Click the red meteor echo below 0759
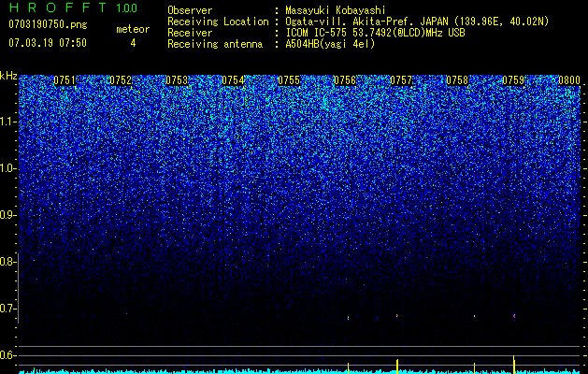Viewport: 588px width, 374px height. tap(514, 316)
